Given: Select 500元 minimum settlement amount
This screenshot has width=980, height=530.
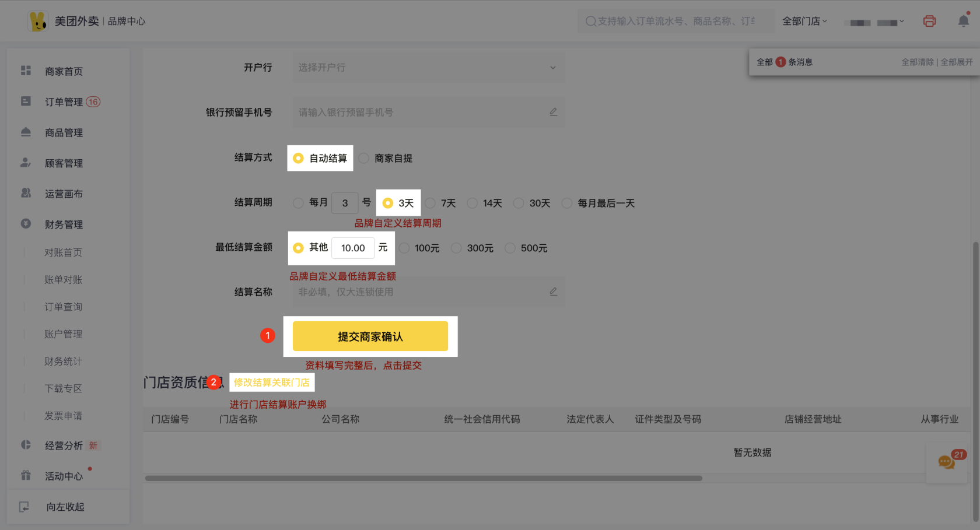Looking at the screenshot, I should pyautogui.click(x=510, y=248).
